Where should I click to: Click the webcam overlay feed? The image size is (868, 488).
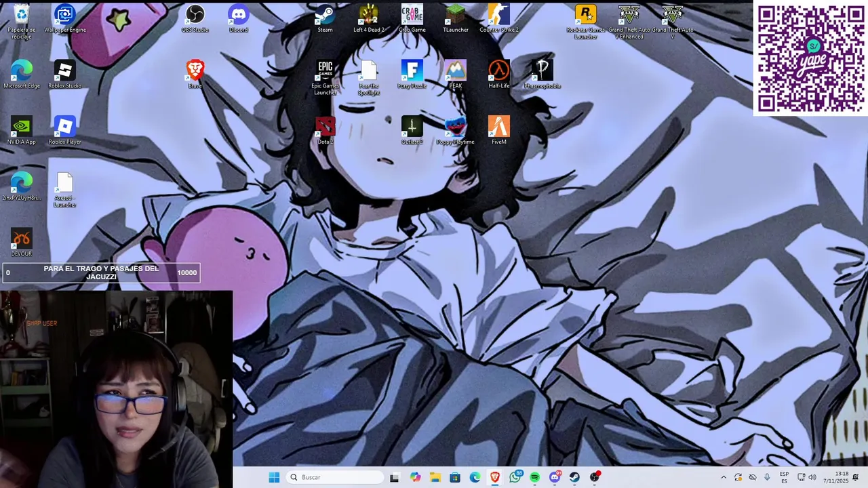point(116,389)
